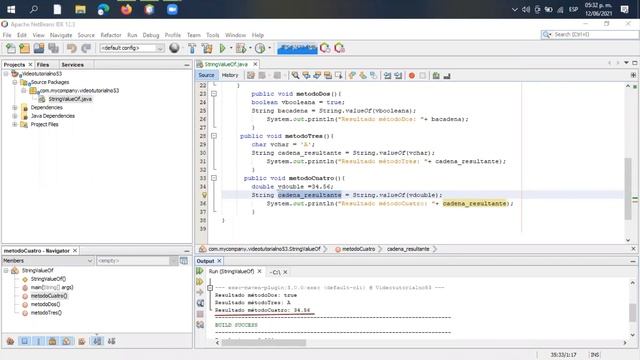Click the Windows Start button
Viewport: 640px width, 360px height.
coord(11,9)
